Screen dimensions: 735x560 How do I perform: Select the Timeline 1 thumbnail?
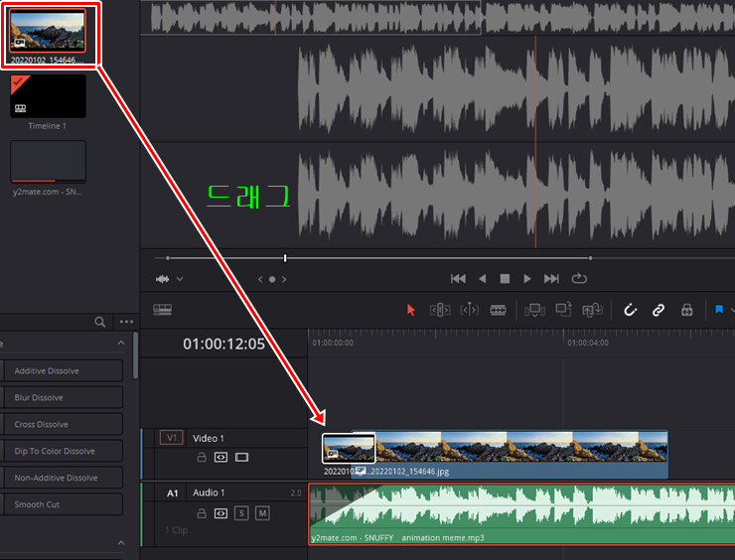48,95
